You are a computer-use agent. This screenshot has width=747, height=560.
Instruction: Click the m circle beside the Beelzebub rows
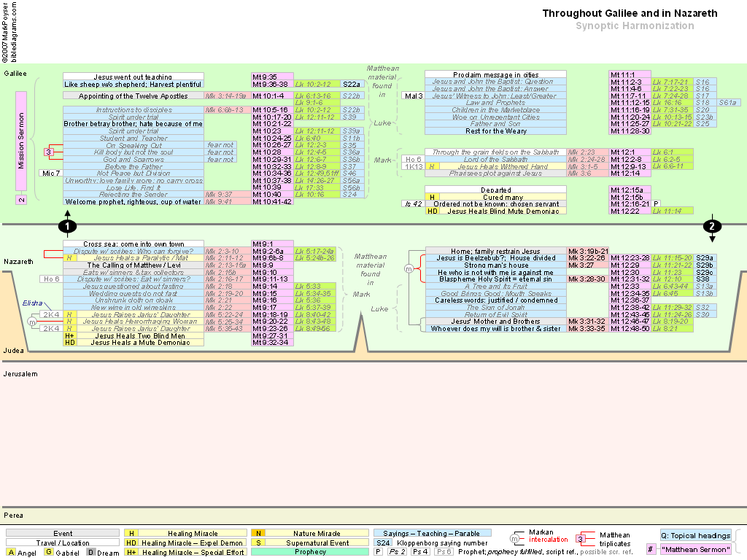click(x=409, y=268)
